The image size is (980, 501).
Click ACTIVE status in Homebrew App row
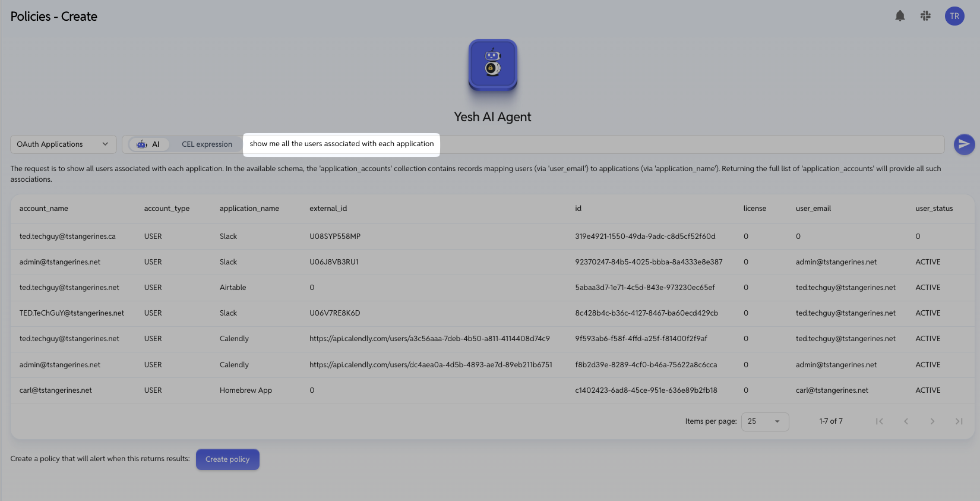point(928,390)
